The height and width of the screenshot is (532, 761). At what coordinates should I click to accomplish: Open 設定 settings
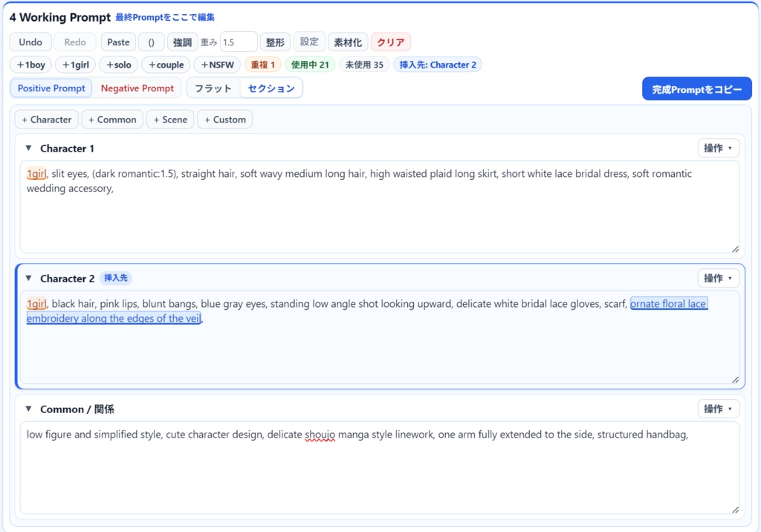click(x=309, y=42)
